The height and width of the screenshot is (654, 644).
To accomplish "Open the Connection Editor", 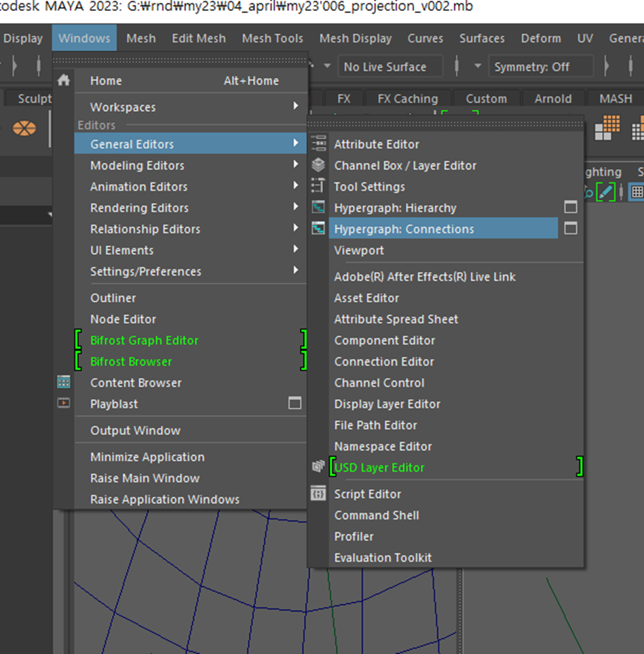I will tap(456, 362).
